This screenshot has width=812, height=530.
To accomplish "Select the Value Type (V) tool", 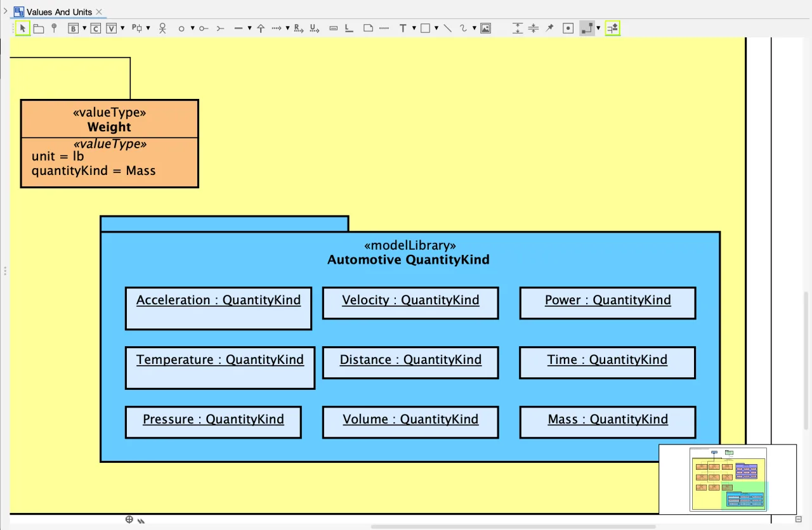I will 111,29.
